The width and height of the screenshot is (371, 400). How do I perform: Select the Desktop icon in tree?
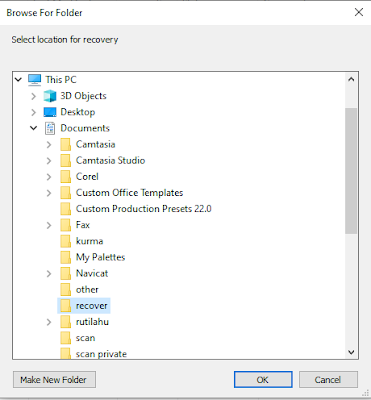coord(50,112)
